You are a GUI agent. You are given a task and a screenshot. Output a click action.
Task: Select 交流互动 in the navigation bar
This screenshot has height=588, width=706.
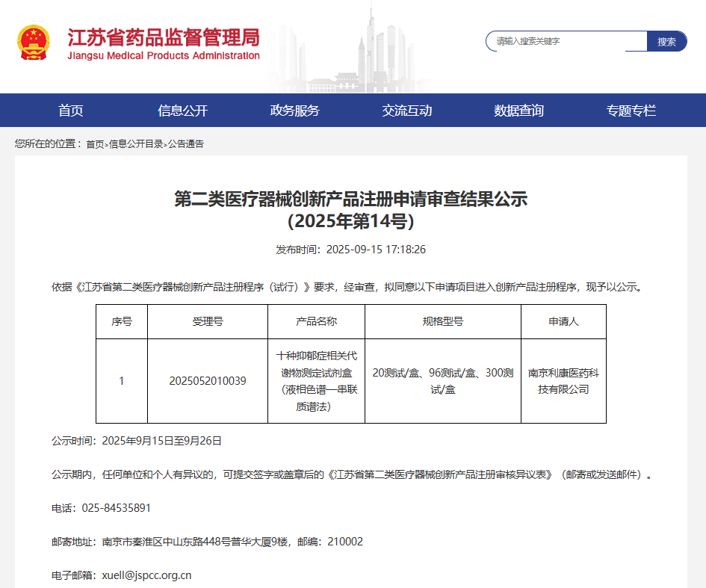coord(407,111)
